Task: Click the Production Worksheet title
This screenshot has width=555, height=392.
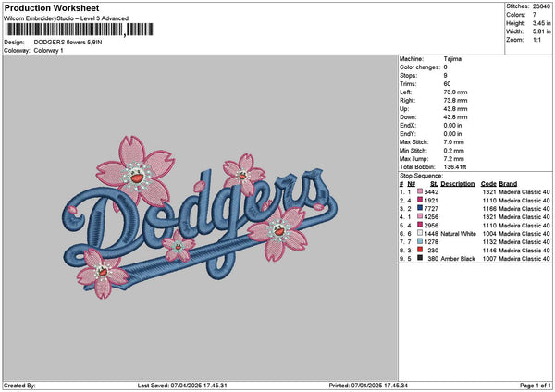Action: 52,7
